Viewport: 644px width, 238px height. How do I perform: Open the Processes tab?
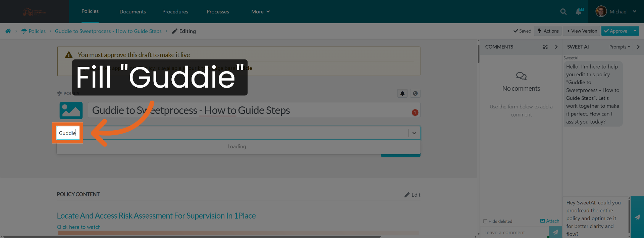coord(218,12)
